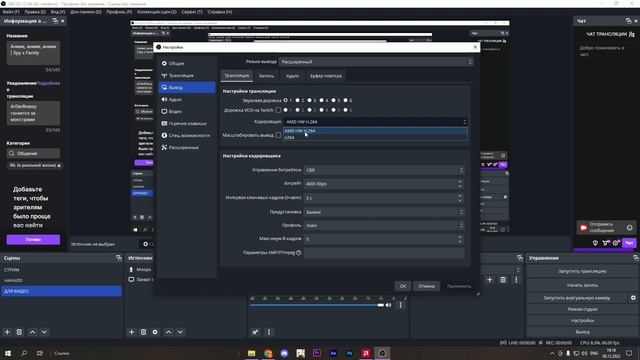Open the Profile (Профиль) menu
Viewport: 640px width, 360px height.
click(x=119, y=12)
